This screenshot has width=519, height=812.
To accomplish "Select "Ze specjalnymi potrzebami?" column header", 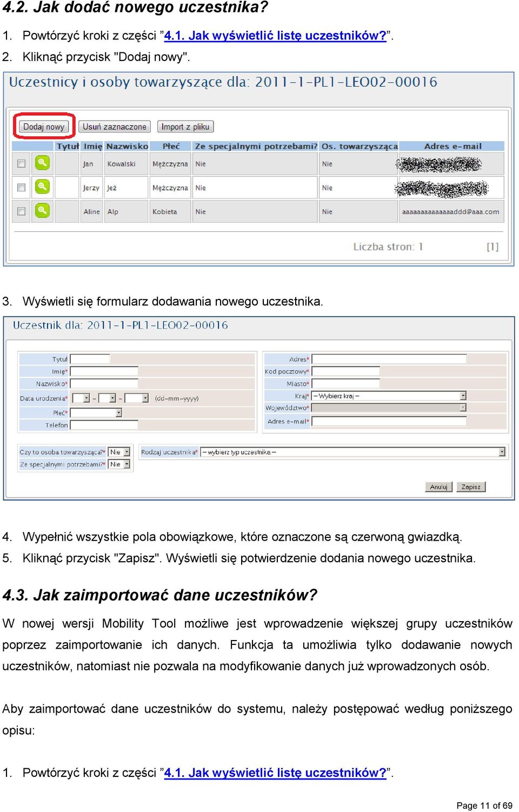I will tap(256, 146).
